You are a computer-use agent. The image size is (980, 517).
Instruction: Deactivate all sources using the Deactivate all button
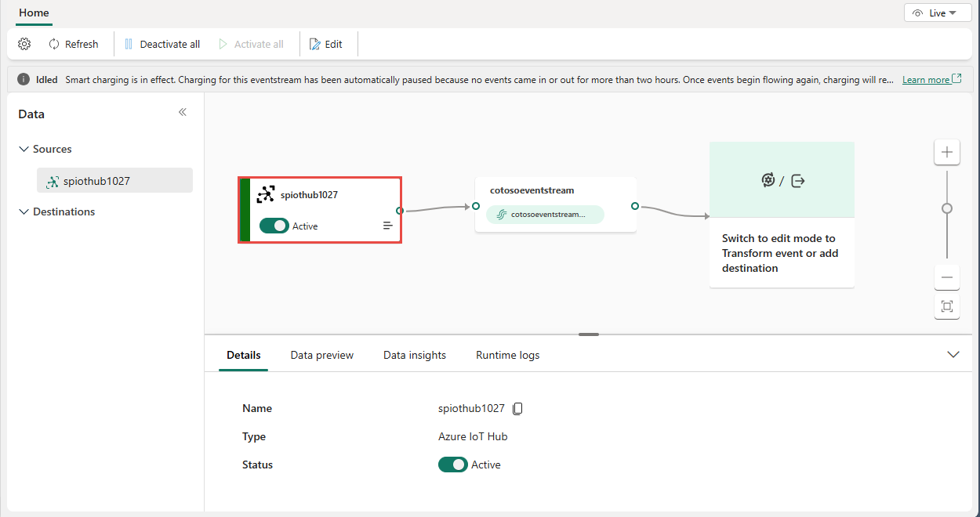[x=162, y=44]
